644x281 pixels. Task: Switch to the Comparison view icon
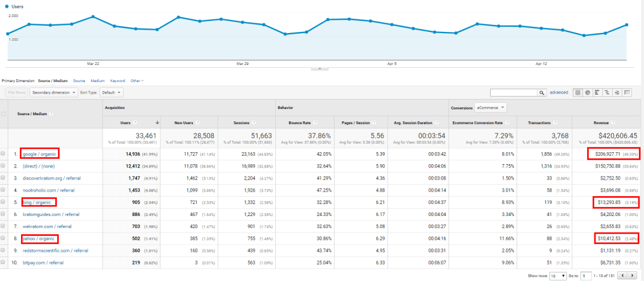608,92
